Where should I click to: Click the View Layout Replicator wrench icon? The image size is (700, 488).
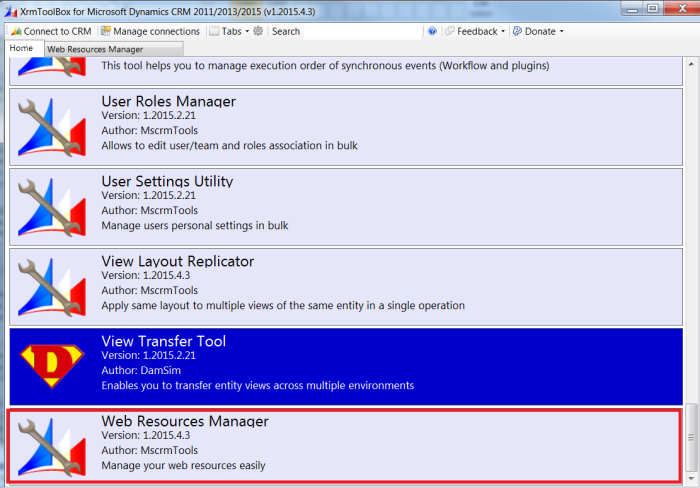coord(49,285)
